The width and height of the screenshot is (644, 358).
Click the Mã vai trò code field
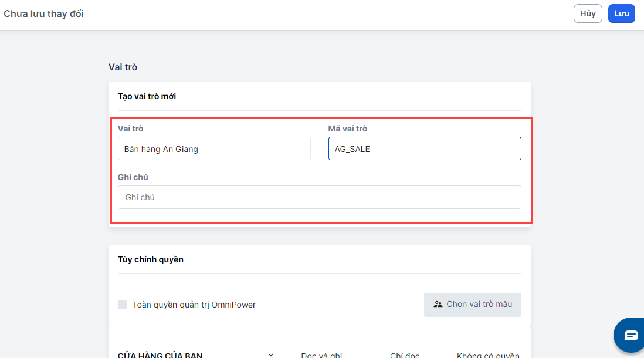point(425,149)
